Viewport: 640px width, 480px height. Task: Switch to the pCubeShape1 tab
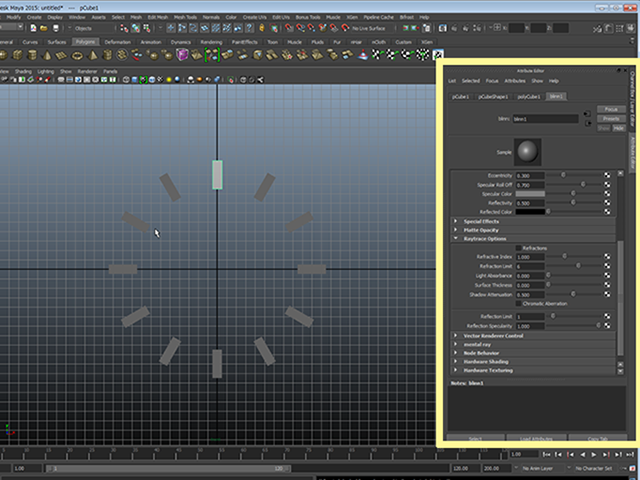point(493,97)
